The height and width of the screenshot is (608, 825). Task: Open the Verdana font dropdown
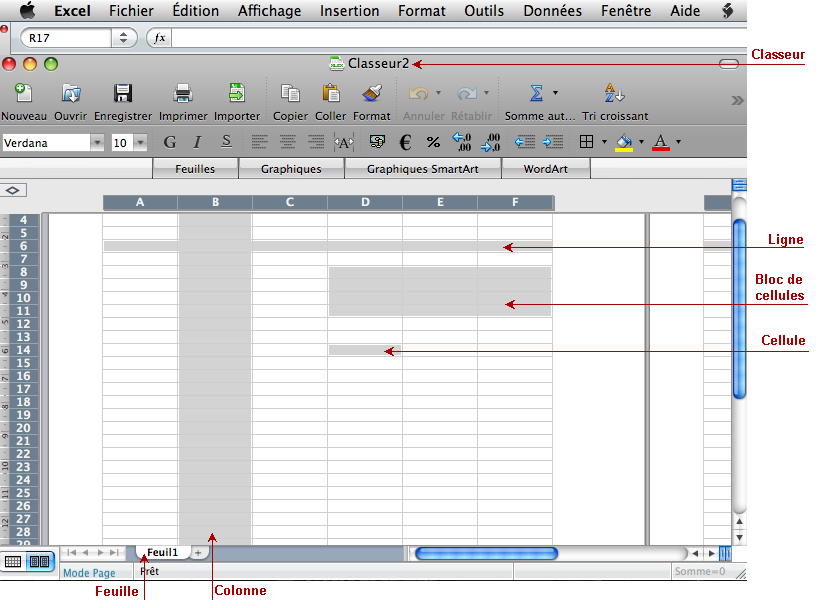pos(97,143)
